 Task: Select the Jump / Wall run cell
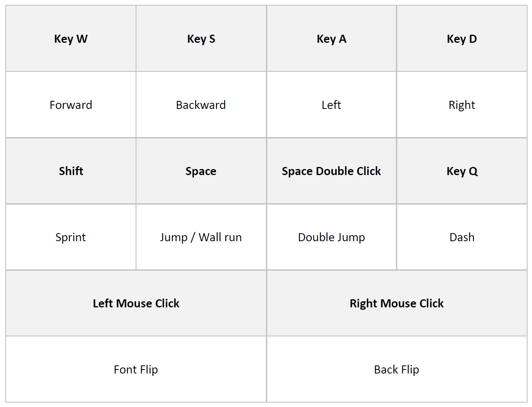click(x=201, y=237)
